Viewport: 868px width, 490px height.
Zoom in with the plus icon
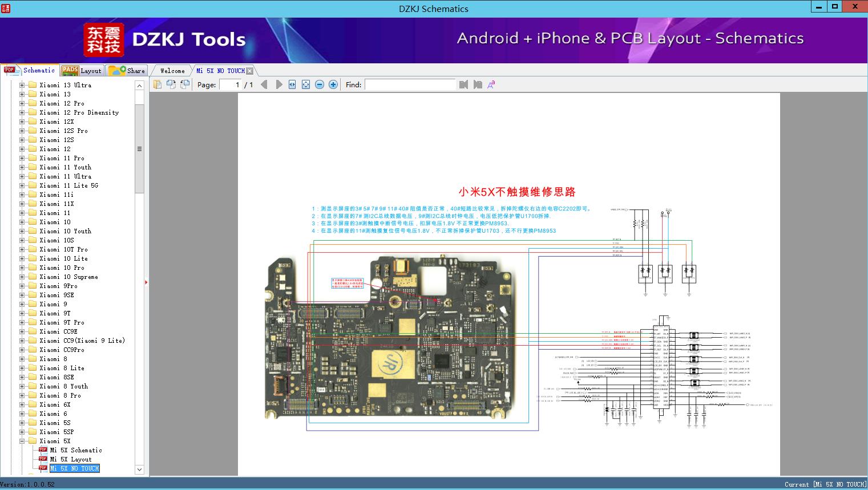point(333,84)
